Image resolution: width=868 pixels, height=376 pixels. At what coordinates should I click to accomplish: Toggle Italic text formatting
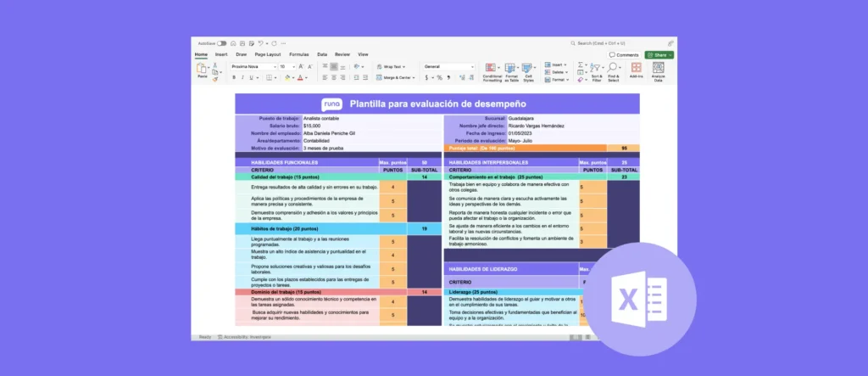coord(242,77)
